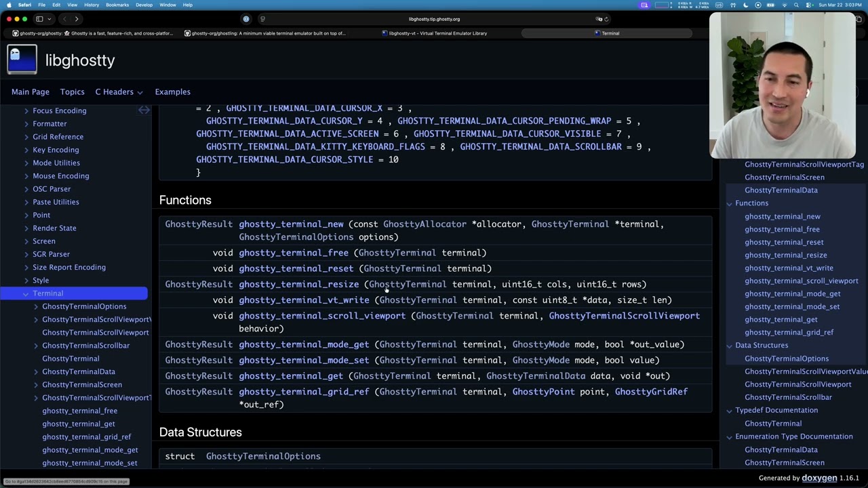
Task: Follow the GhosttyAllocator type link
Action: click(425, 224)
